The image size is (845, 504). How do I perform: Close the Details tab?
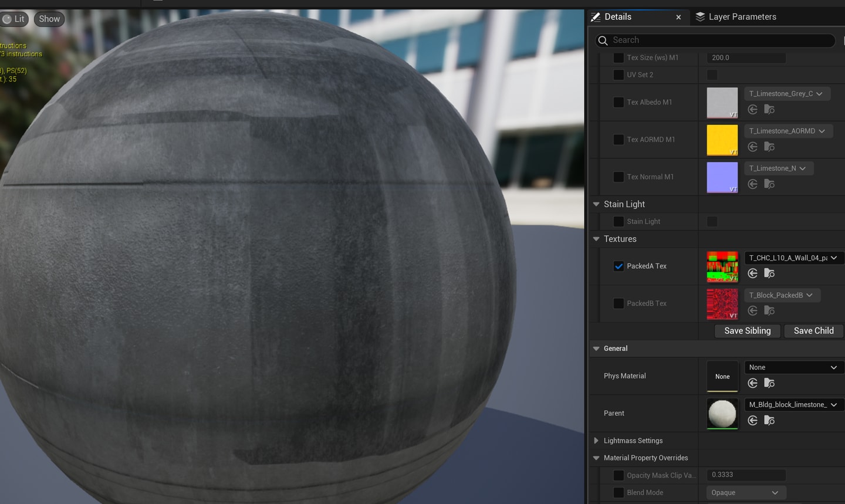tap(678, 17)
